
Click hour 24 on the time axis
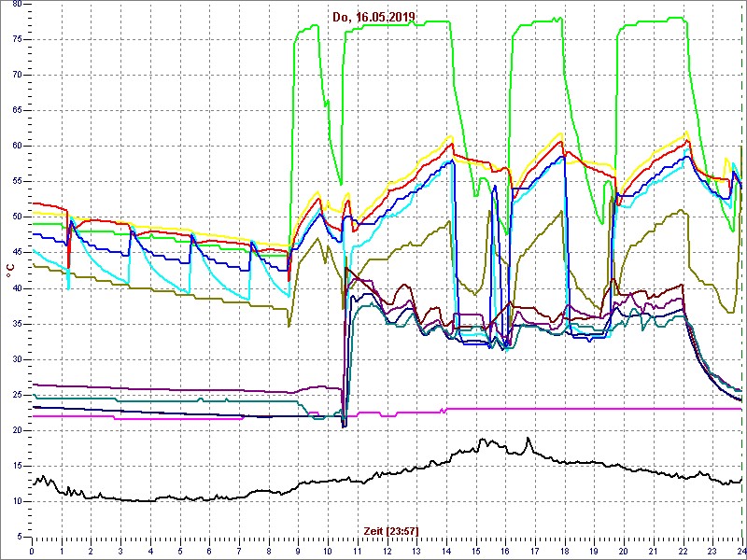tap(741, 553)
